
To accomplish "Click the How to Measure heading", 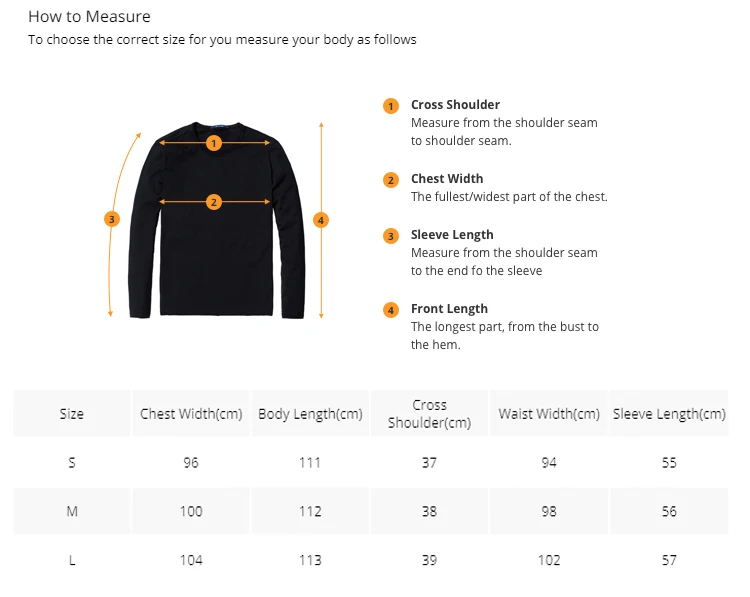I will [x=89, y=16].
